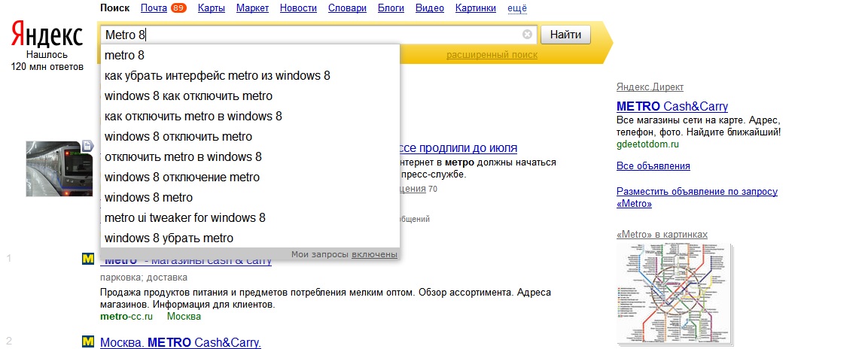Open the metro map image thumbnail

point(673,295)
